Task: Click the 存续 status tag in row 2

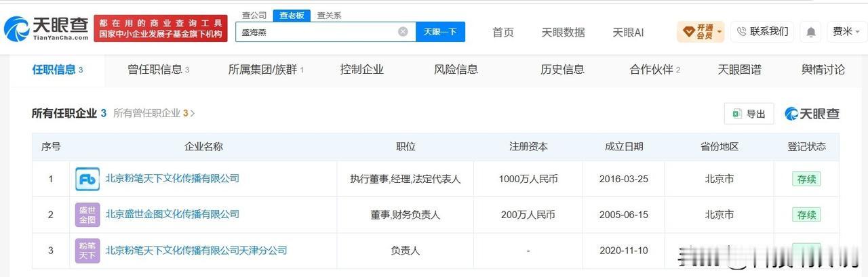Action: pyautogui.click(x=806, y=215)
